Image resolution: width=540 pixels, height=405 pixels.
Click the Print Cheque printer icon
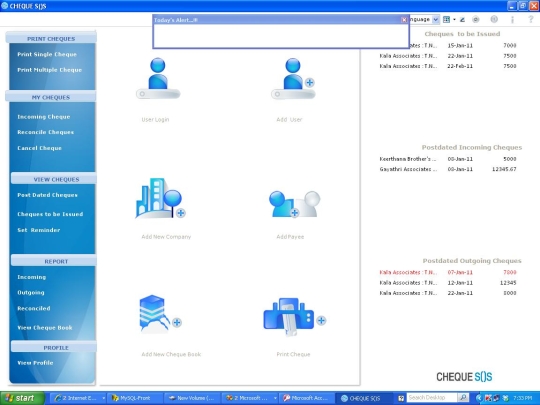(x=294, y=316)
